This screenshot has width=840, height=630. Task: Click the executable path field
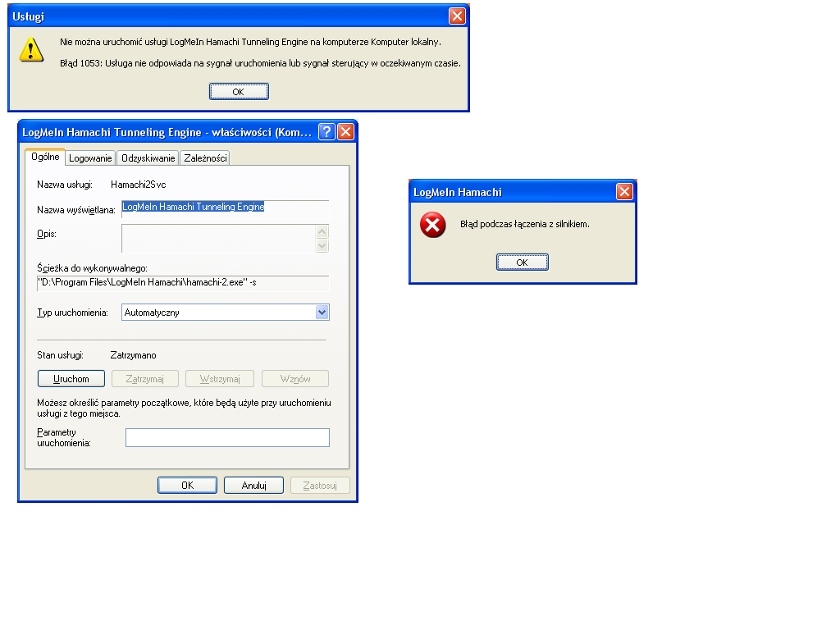pyautogui.click(x=183, y=283)
